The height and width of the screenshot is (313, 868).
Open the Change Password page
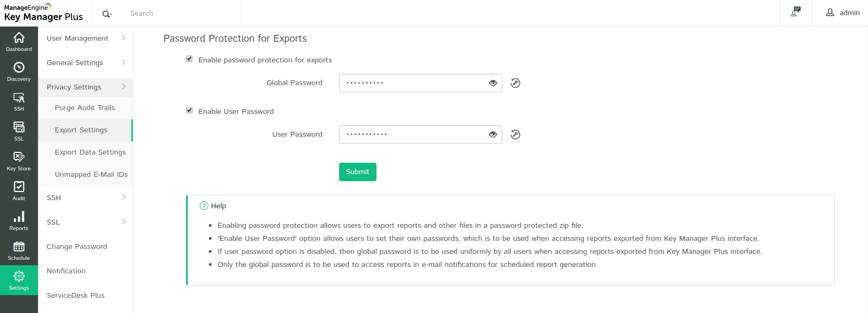pyautogui.click(x=77, y=246)
